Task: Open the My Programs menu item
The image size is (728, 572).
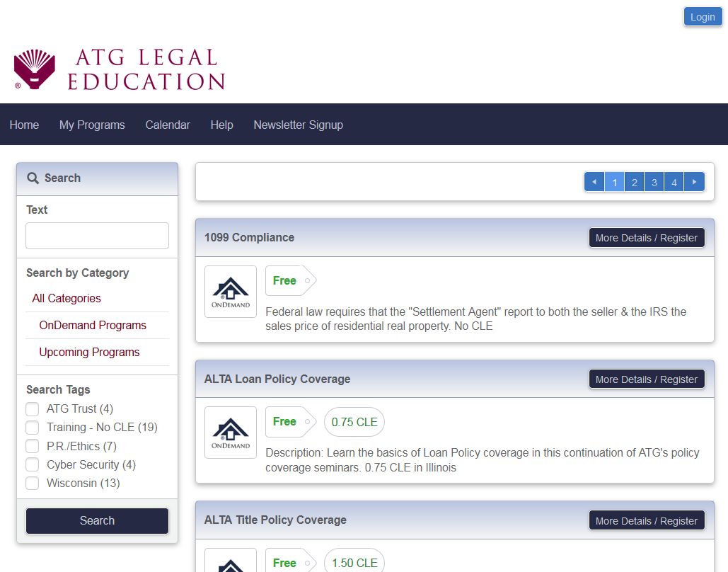Action: coord(92,125)
